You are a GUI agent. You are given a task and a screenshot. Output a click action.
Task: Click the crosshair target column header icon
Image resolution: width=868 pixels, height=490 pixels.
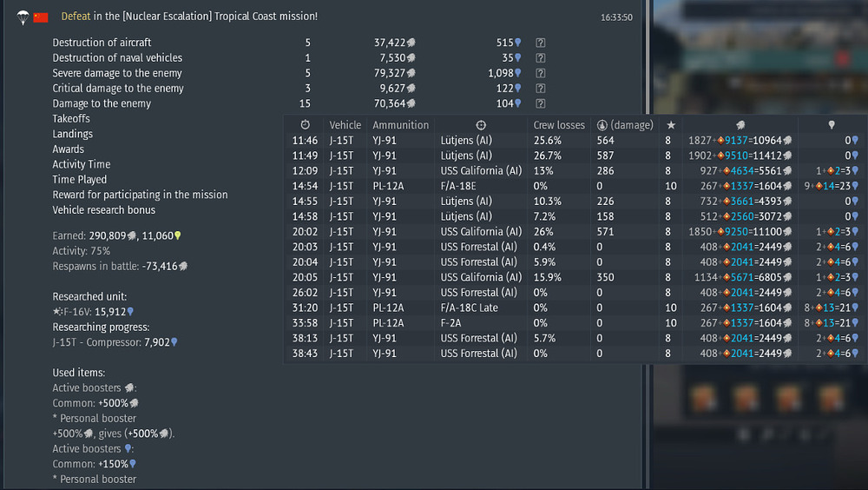point(481,125)
